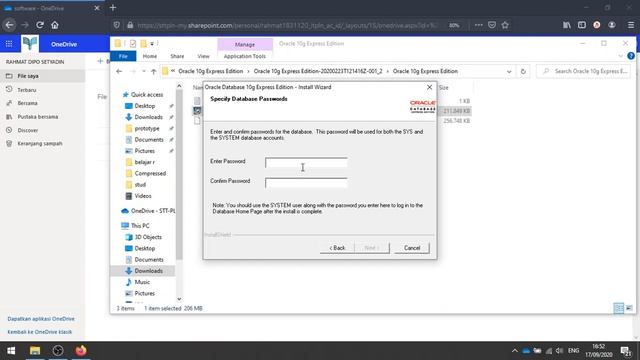
Task: Select This PC in navigation pane
Action: click(140, 226)
